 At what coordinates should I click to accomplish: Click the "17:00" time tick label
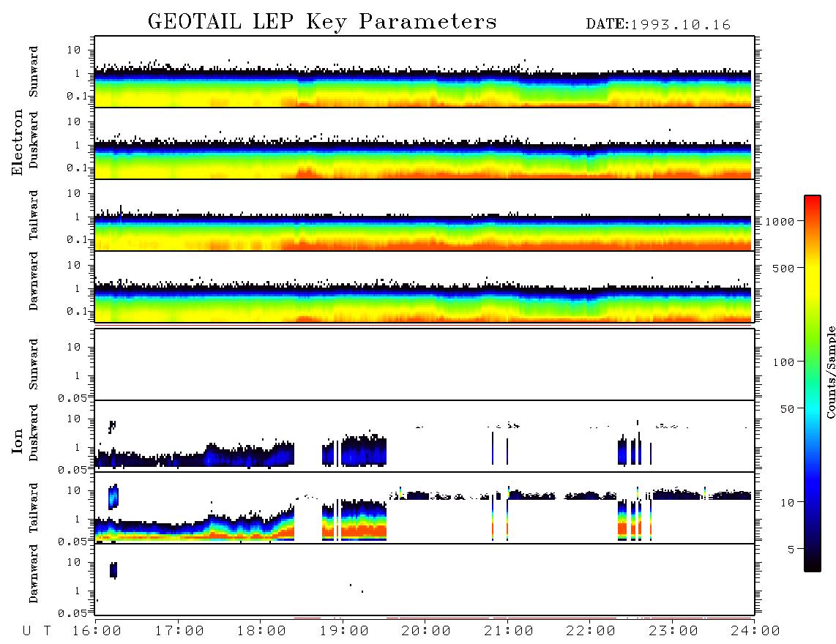coord(179,632)
